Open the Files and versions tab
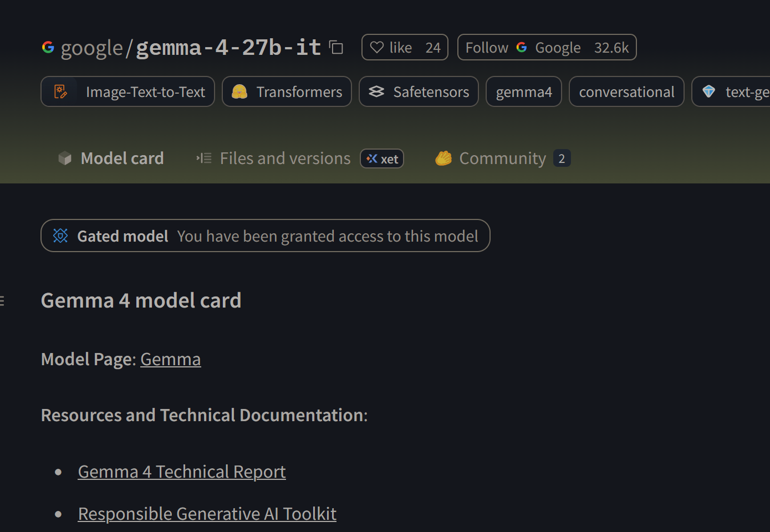Image resolution: width=770 pixels, height=532 pixels. point(285,158)
